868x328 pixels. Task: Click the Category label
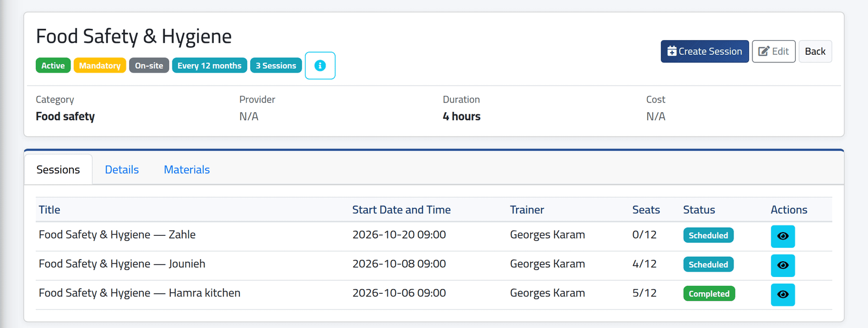click(x=55, y=100)
